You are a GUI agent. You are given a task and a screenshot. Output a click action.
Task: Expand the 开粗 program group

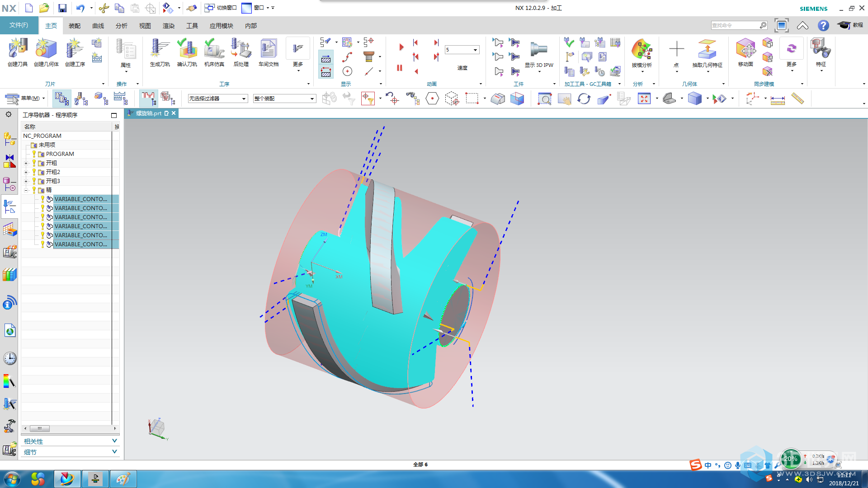coord(26,163)
